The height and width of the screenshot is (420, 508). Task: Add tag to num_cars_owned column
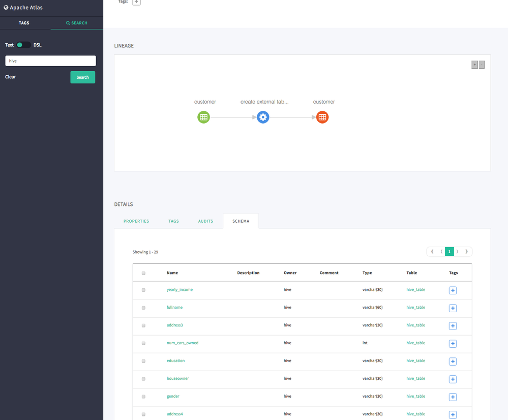453,344
